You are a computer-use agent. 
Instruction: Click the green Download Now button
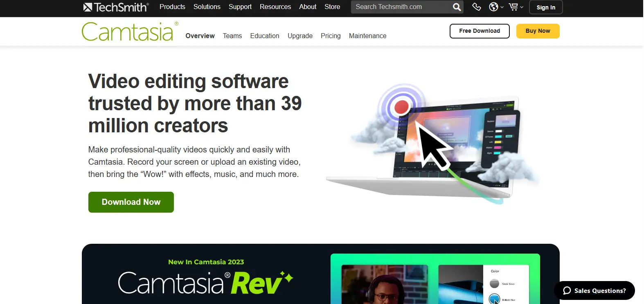[131, 202]
